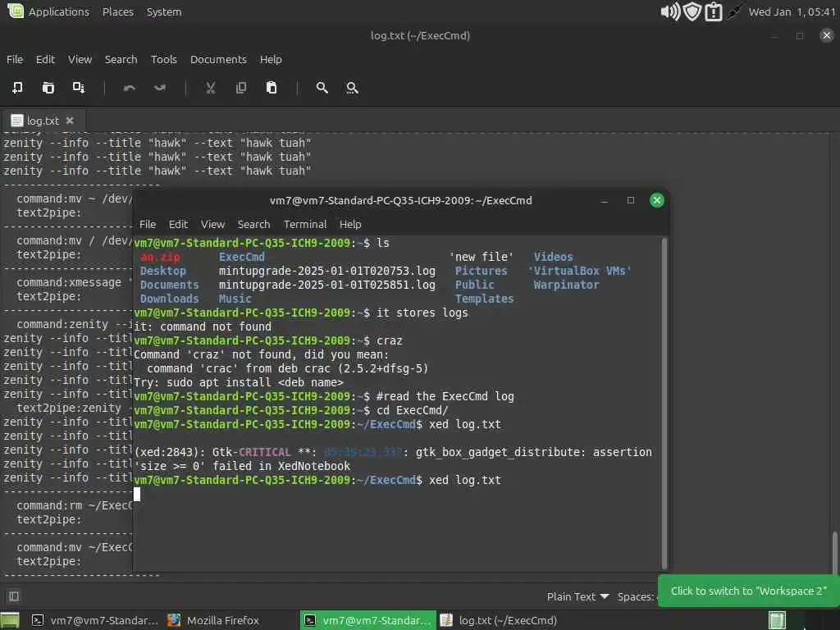Click mintupgrade-2025-01-01T020753.log in terminal

326,271
